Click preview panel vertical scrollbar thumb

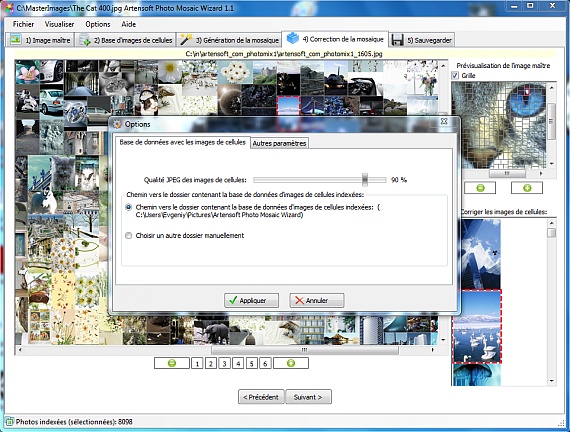pyautogui.click(x=551, y=120)
